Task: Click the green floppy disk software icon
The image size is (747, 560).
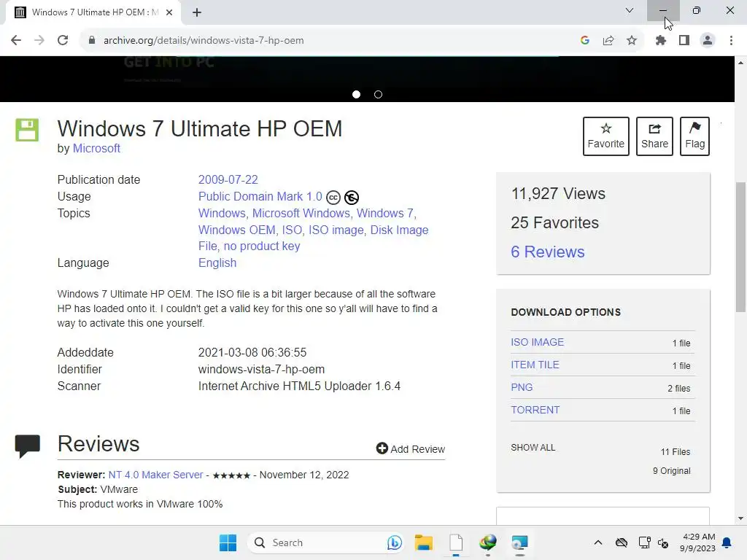Action: [x=27, y=130]
